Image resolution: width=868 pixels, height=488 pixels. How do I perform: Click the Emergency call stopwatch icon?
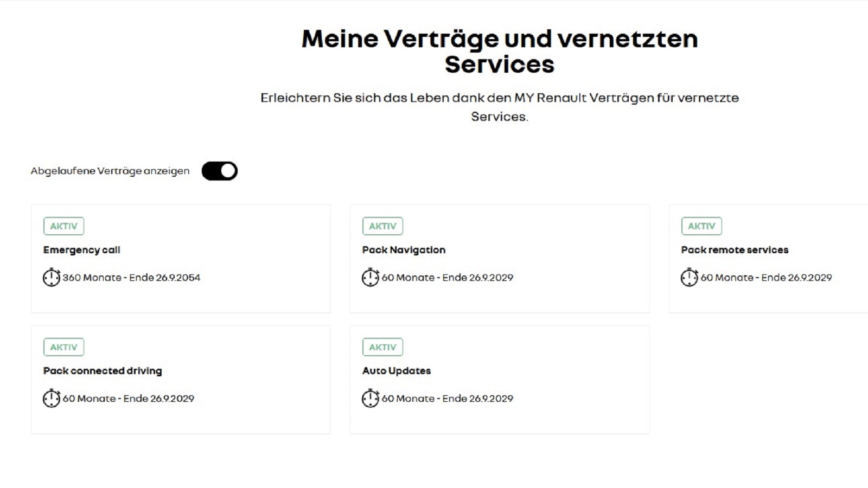click(52, 277)
